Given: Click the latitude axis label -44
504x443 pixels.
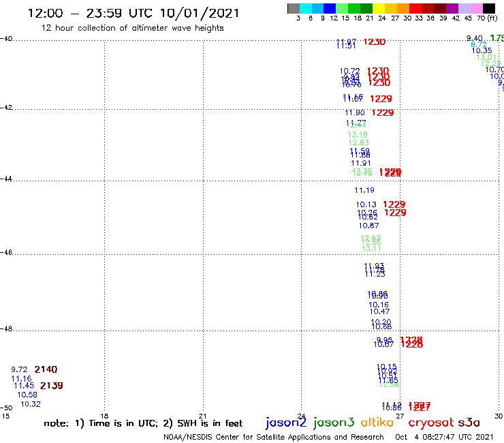Looking at the screenshot, I should 6,179.
